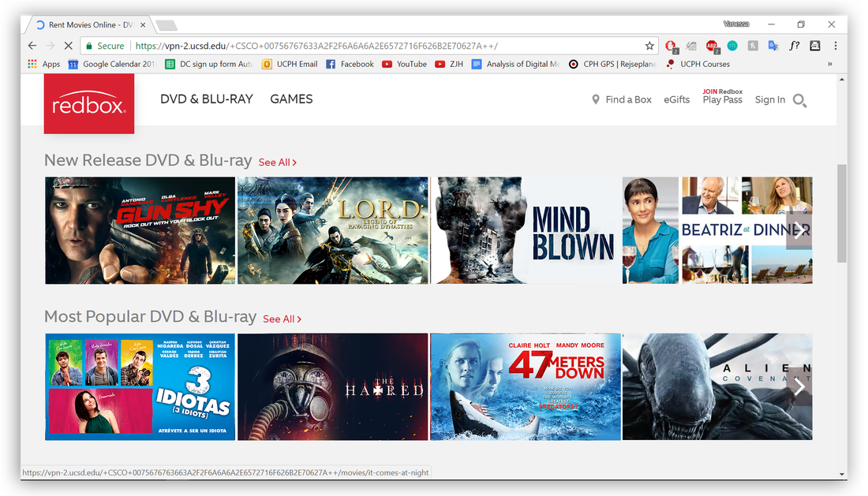Advance New Release carousel with right arrow
Screen dimensions: 868x496
pyautogui.click(x=799, y=230)
